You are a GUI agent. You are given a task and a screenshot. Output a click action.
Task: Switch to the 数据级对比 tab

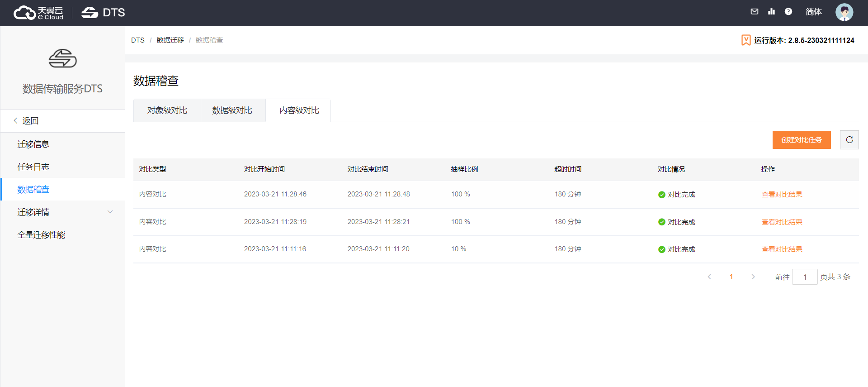click(x=232, y=110)
